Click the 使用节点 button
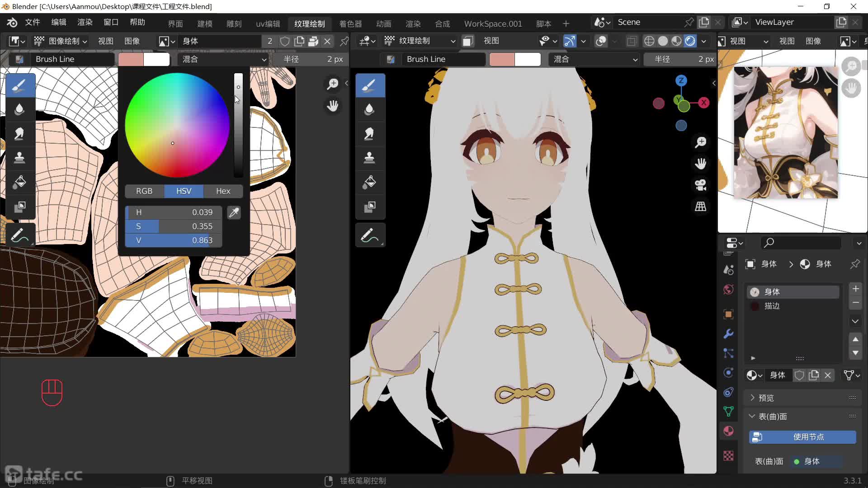The width and height of the screenshot is (868, 488). [x=802, y=437]
